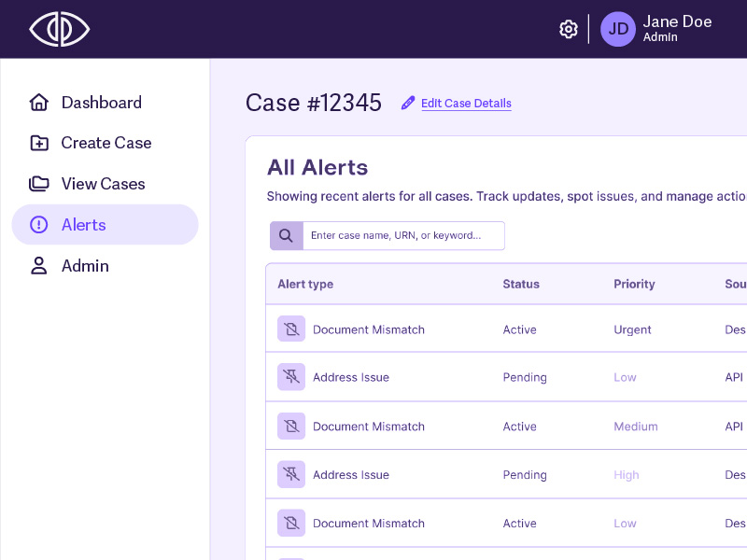The height and width of the screenshot is (560, 747).
Task: Select the home icon beside Dashboard
Action: [38, 102]
